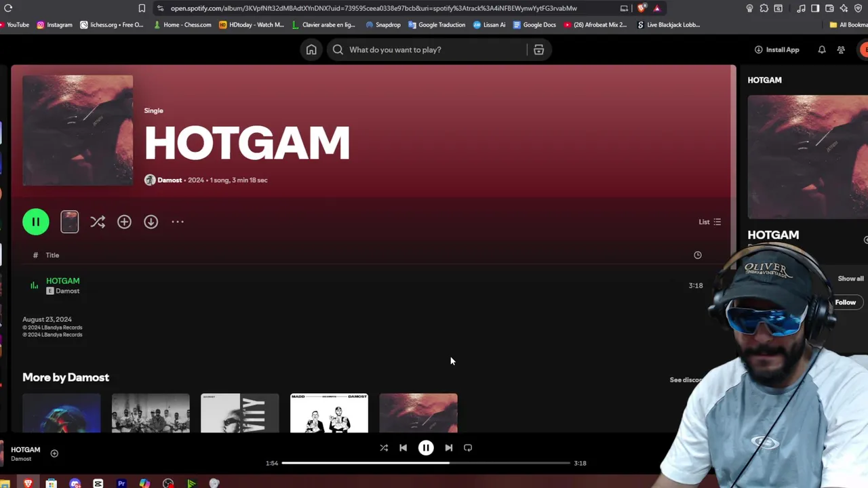868x488 pixels.
Task: Click Damost in the now-playing bar
Action: [x=21, y=459]
